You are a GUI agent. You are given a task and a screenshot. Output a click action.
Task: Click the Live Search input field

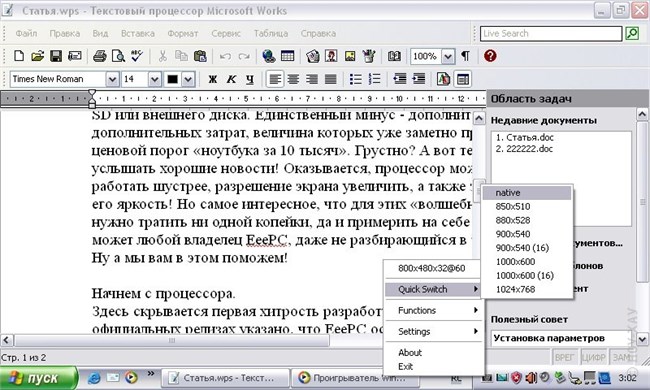[551, 33]
